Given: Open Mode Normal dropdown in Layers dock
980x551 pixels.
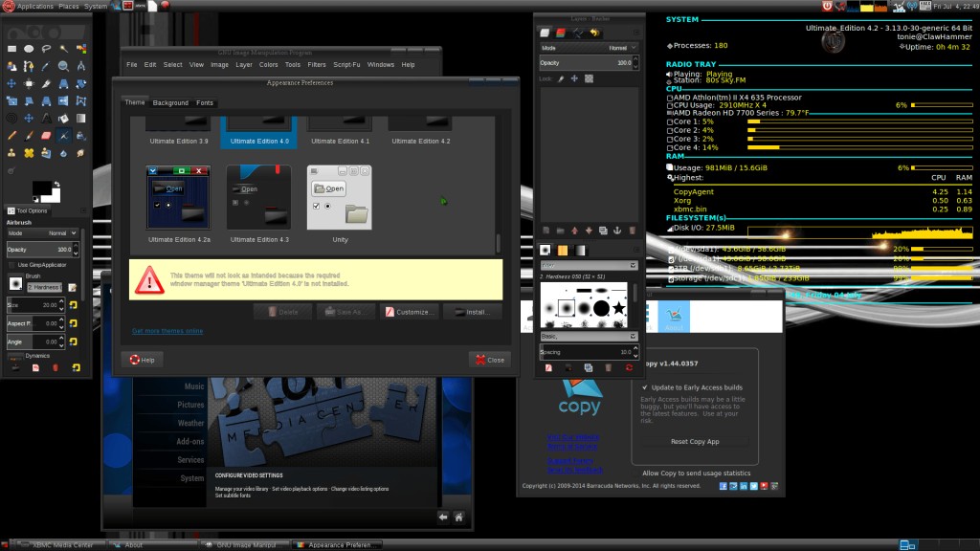Looking at the screenshot, I should (589, 48).
